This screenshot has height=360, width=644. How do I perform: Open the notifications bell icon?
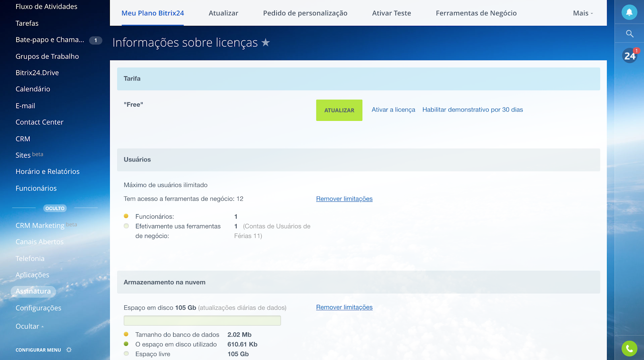[x=630, y=12]
